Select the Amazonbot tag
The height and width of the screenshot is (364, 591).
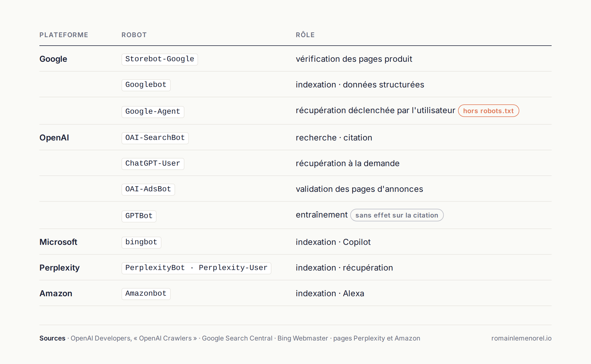tap(146, 293)
